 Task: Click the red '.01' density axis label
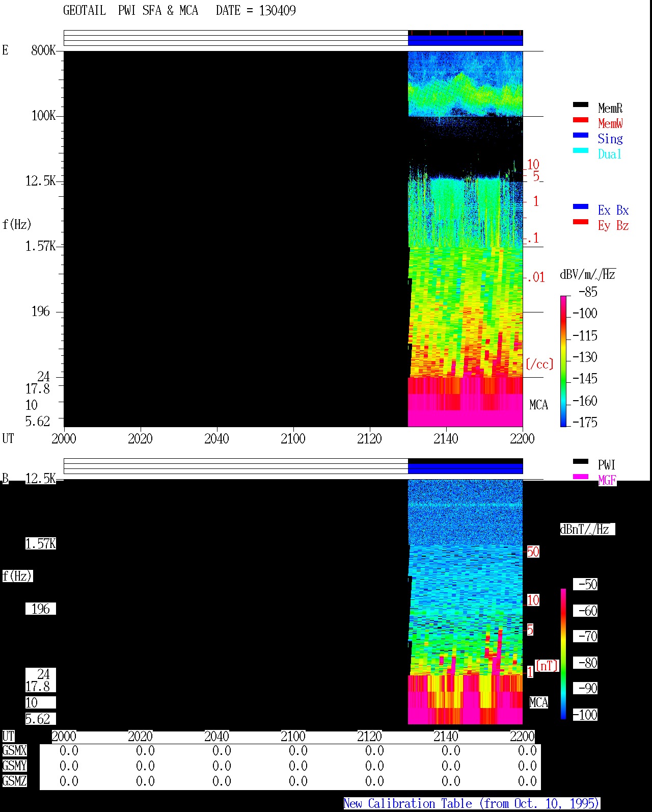tap(536, 277)
